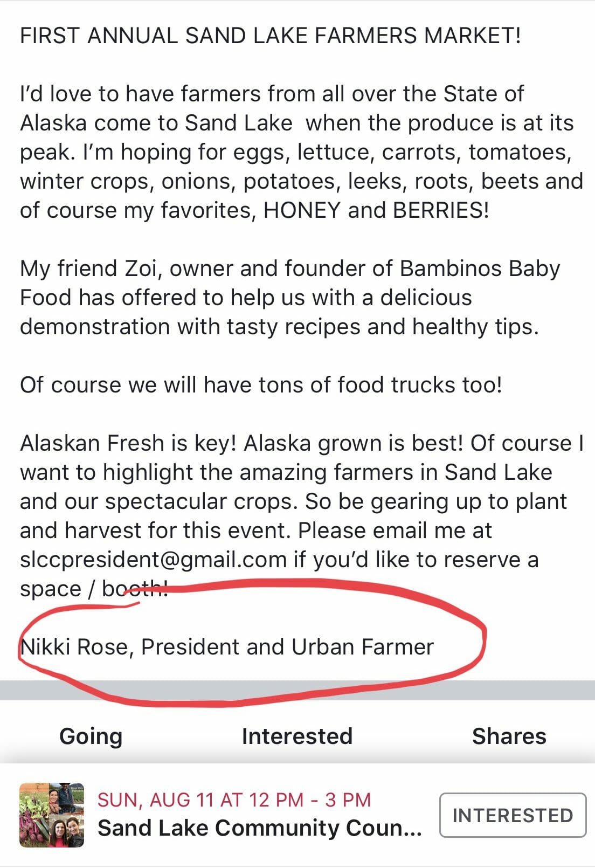595x868 pixels.
Task: Click the red circle annotation's right edge
Action: point(483,644)
